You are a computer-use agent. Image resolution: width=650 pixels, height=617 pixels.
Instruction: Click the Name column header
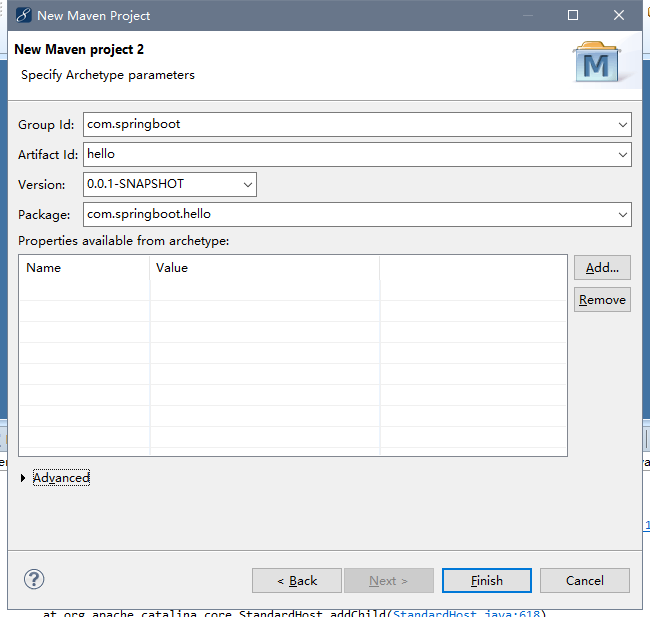[85, 268]
